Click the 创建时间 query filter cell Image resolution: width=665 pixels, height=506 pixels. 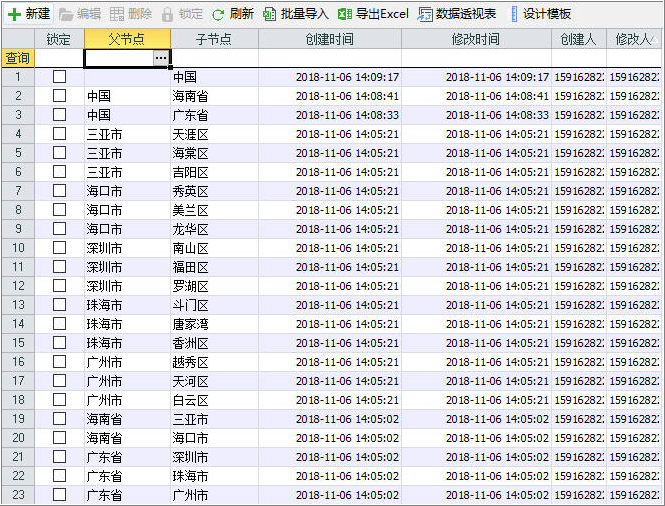pyautogui.click(x=330, y=58)
